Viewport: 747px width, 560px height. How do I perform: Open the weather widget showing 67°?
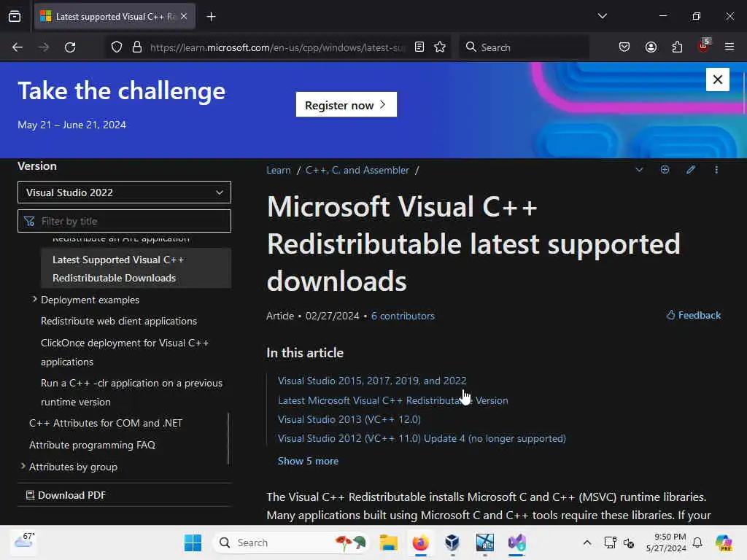pyautogui.click(x=24, y=542)
